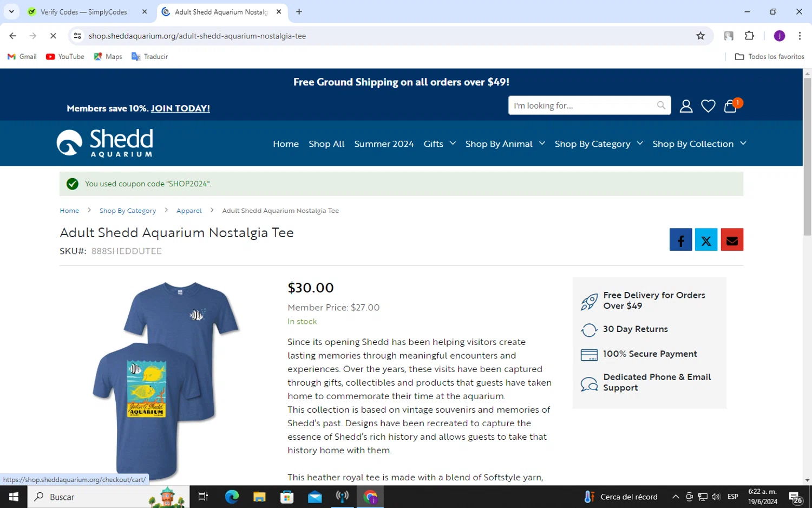The height and width of the screenshot is (508, 812).
Task: Open File Explorer from taskbar
Action: pos(259,497)
